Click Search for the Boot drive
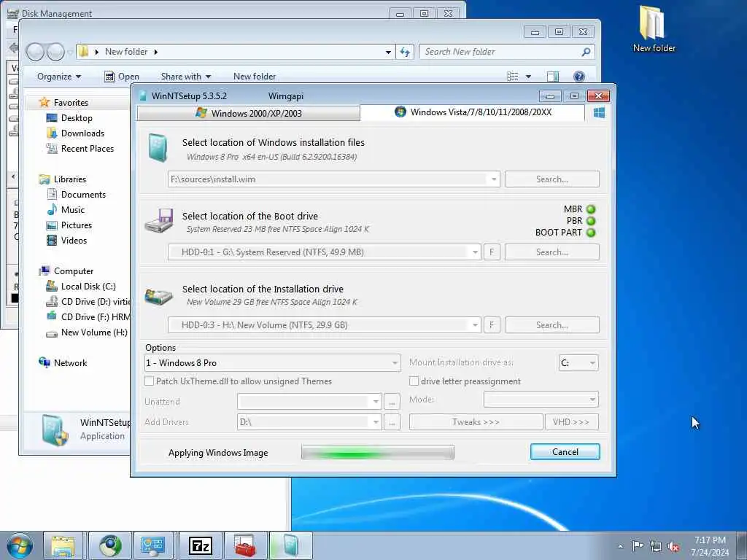Image resolution: width=747 pixels, height=560 pixels. coord(551,252)
